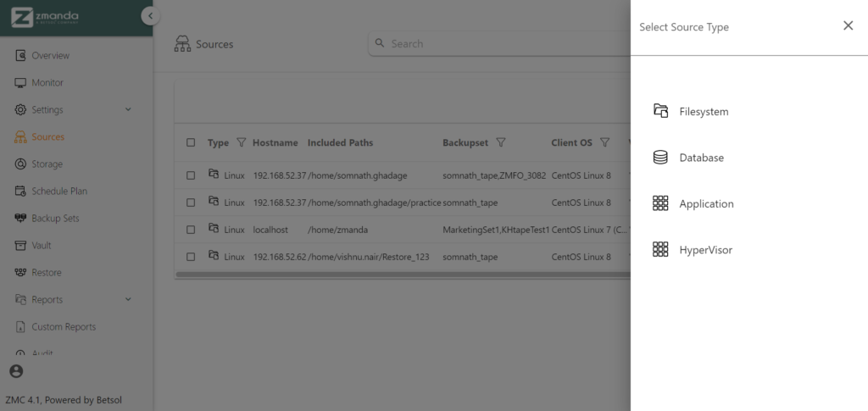Click the MarketingSet1,KHtapeTest1 backupset cell

(496, 230)
